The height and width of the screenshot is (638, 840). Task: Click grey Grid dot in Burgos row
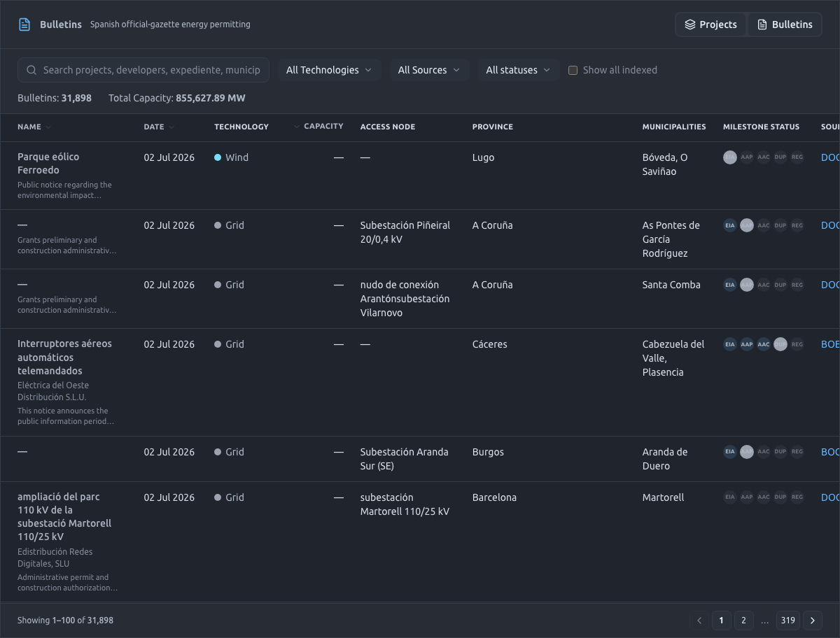(x=218, y=452)
